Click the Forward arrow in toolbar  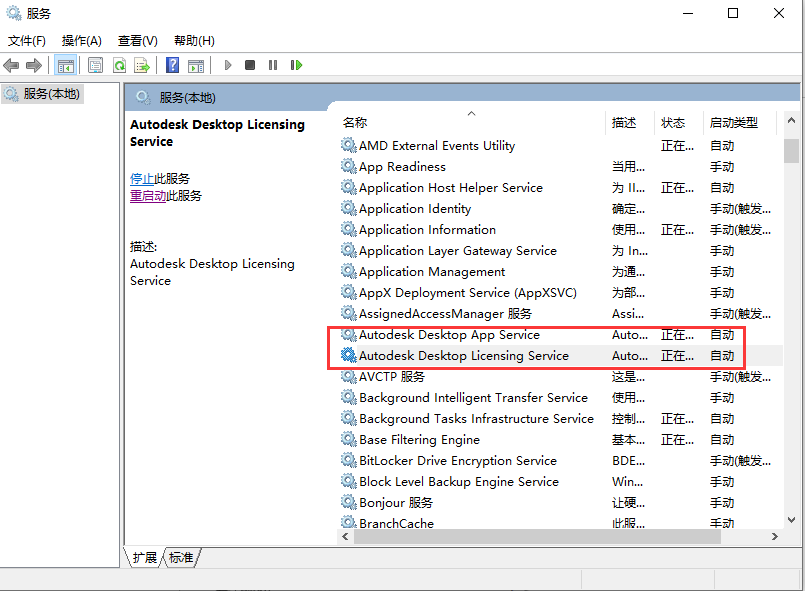(x=33, y=66)
